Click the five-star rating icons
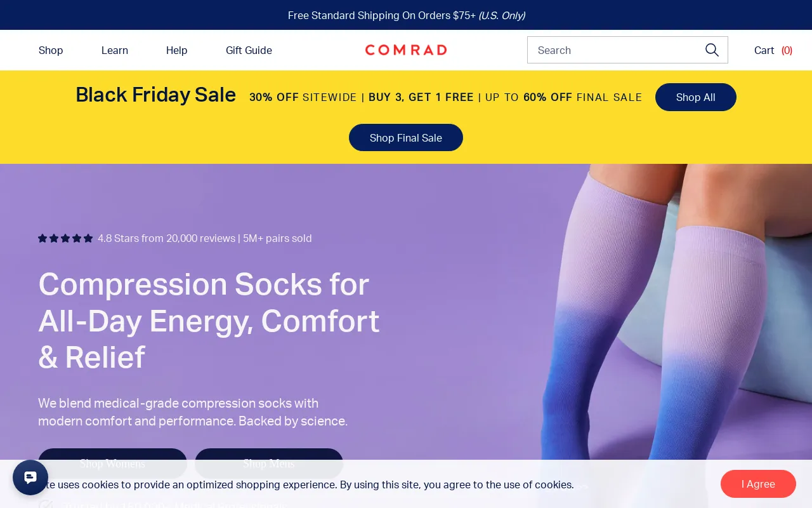The width and height of the screenshot is (812, 508). point(65,238)
